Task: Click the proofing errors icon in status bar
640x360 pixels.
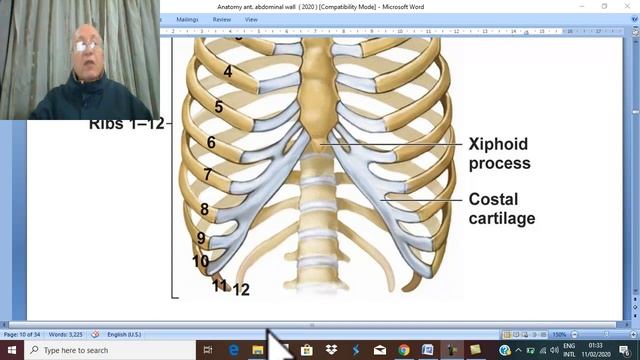Action: coord(95,335)
